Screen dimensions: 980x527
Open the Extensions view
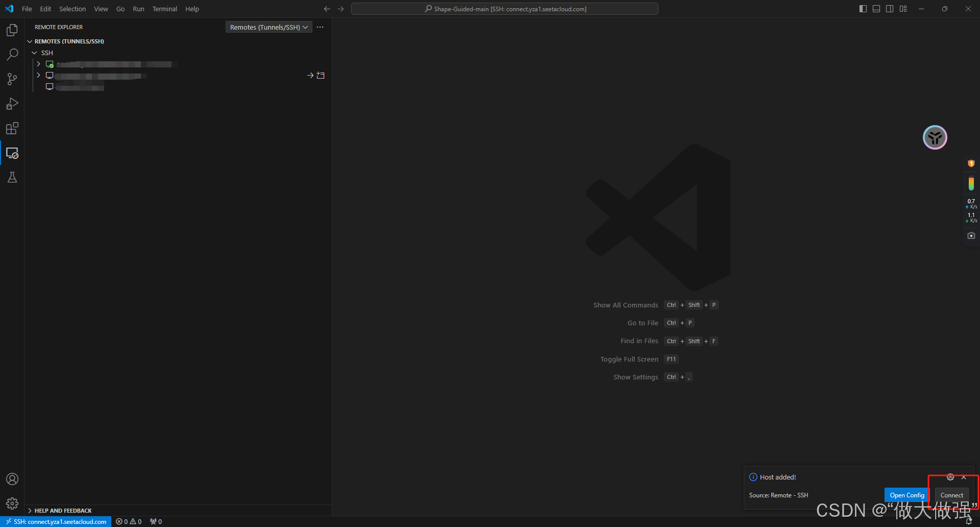pyautogui.click(x=12, y=128)
